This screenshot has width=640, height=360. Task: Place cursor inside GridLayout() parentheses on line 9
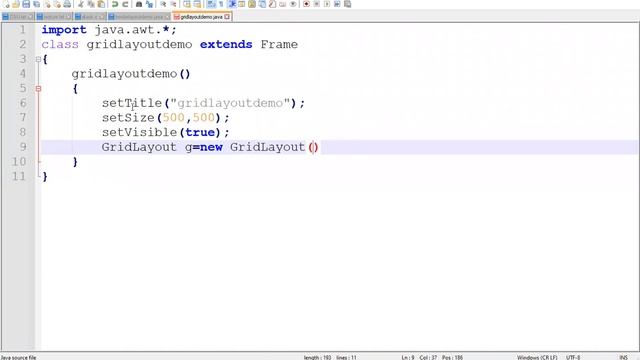click(313, 147)
